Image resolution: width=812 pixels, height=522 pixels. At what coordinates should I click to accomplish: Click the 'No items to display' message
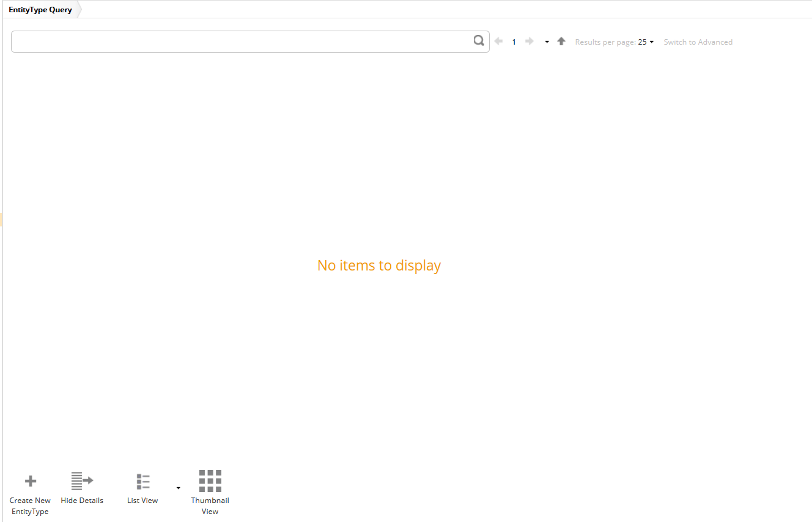378,266
